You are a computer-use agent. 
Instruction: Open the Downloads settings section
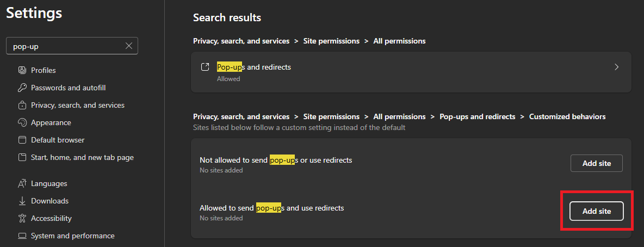coord(49,201)
